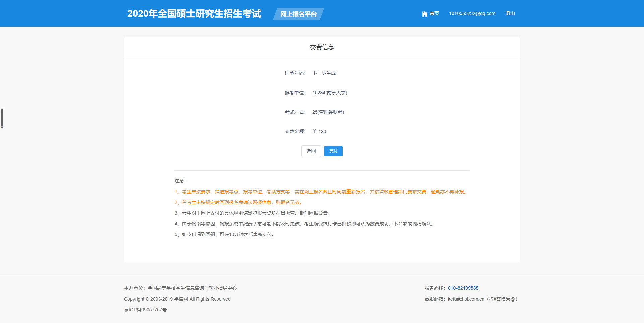Click orange notice item 2 text

(239, 202)
